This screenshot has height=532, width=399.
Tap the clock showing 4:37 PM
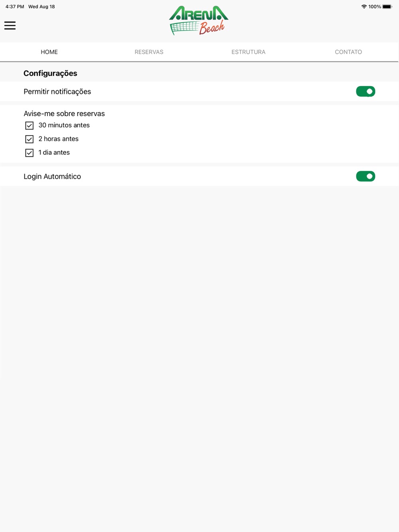(x=15, y=7)
